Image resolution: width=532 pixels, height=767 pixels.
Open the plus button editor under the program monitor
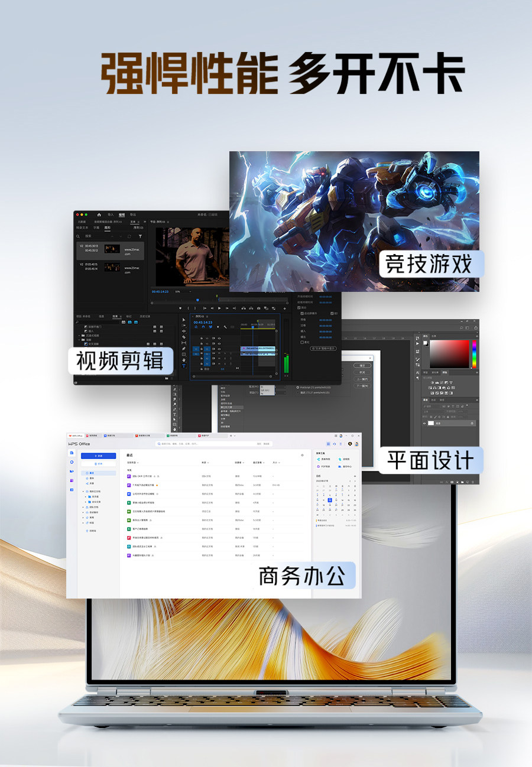(x=284, y=308)
